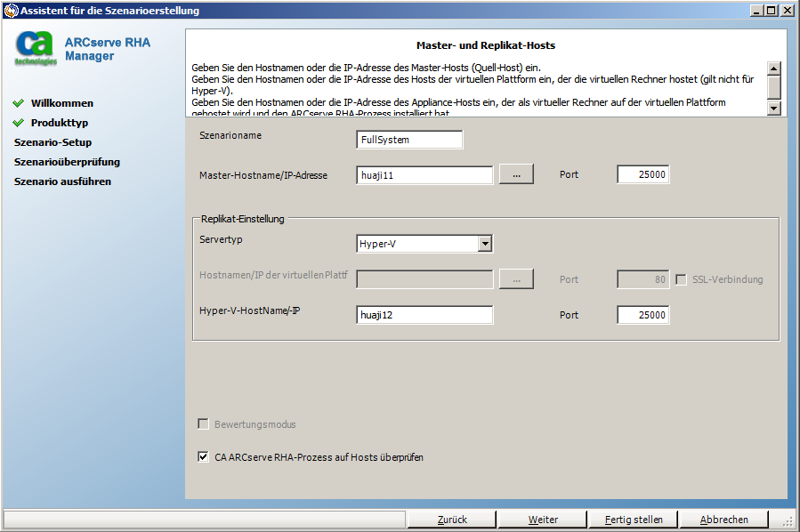Image resolution: width=800 pixels, height=532 pixels.
Task: Open the browse dialog for the virtual platform host
Action: tap(516, 278)
